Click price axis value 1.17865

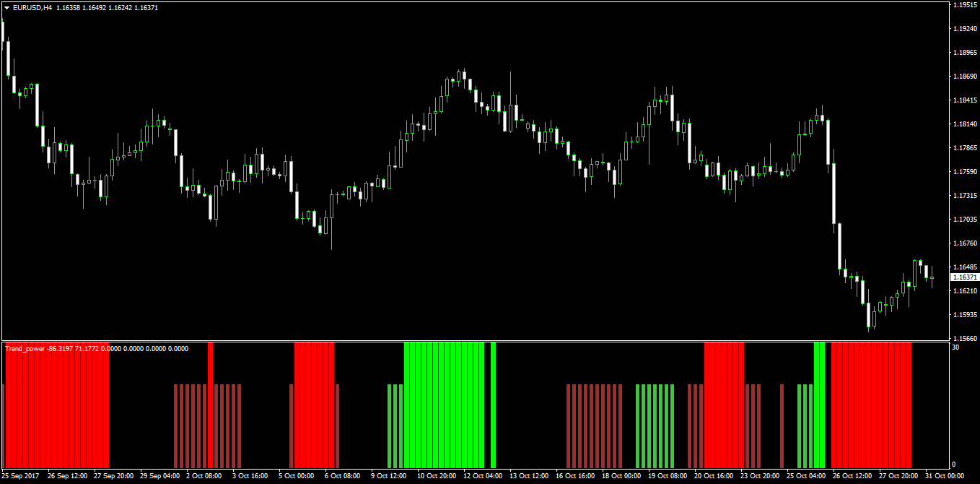[965, 148]
